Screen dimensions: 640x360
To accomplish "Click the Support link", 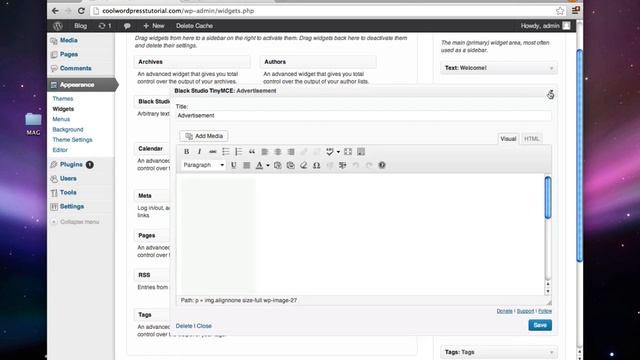I will click(x=525, y=311).
